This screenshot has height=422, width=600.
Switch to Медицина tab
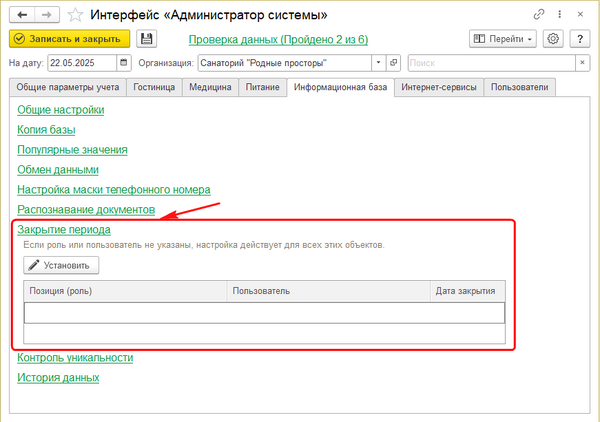click(210, 87)
